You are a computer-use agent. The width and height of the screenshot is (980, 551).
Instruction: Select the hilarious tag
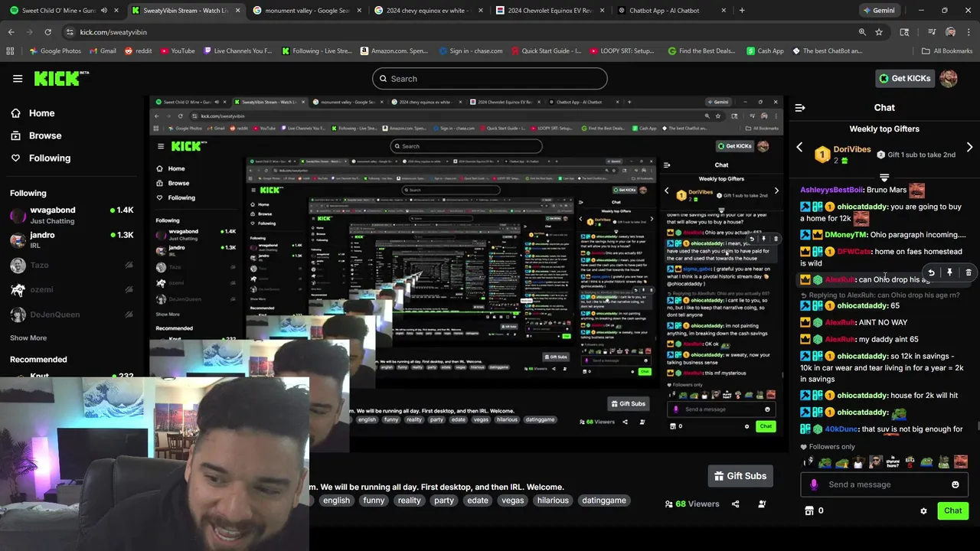click(553, 500)
